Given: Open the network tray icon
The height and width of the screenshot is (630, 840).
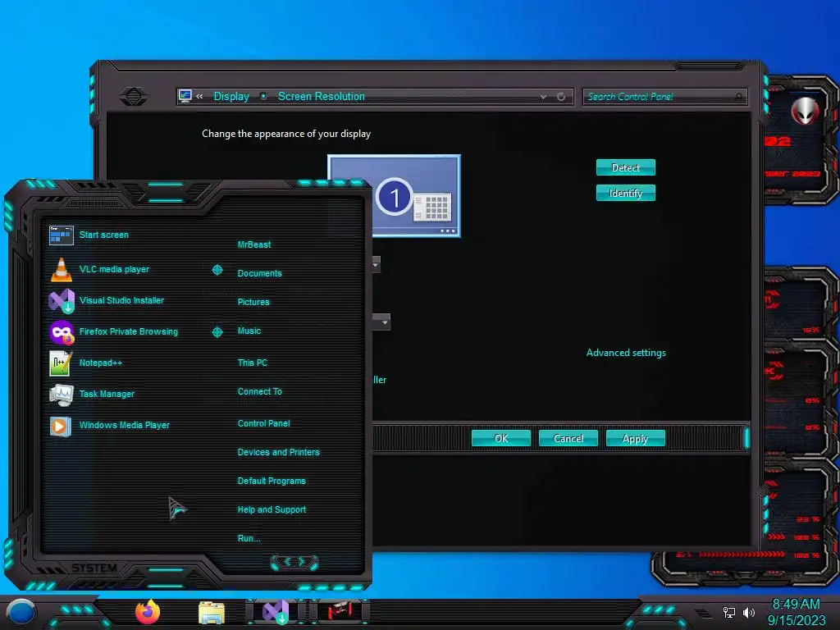Looking at the screenshot, I should coord(728,612).
